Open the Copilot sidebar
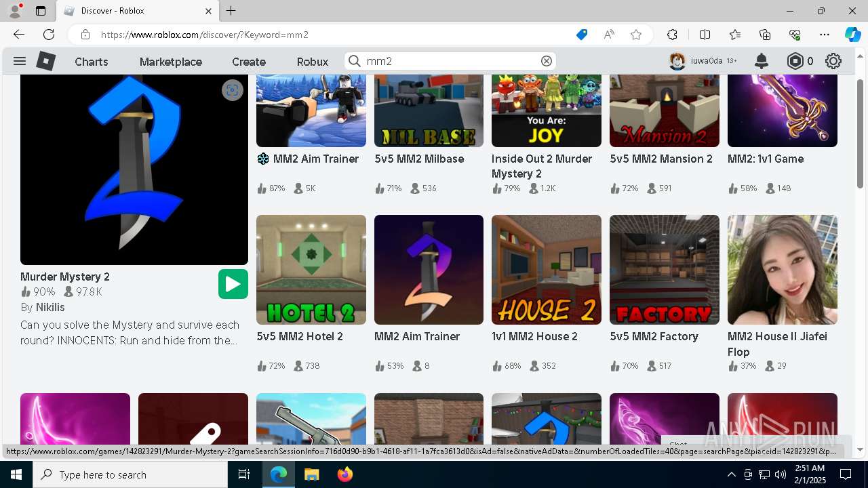The height and width of the screenshot is (488, 868). (852, 35)
